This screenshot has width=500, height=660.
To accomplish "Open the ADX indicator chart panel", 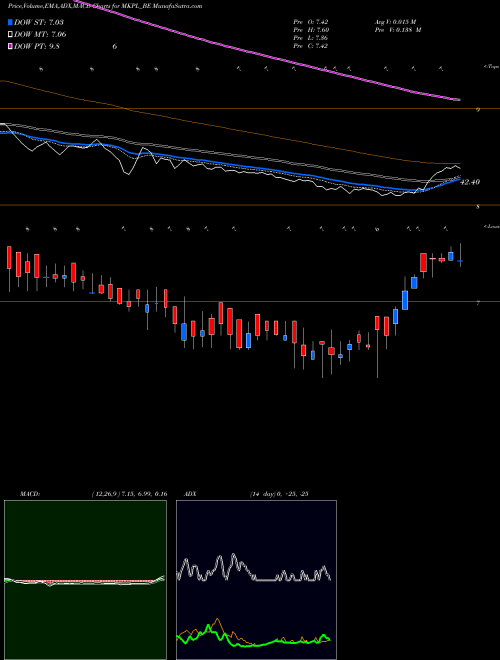I will [x=256, y=580].
